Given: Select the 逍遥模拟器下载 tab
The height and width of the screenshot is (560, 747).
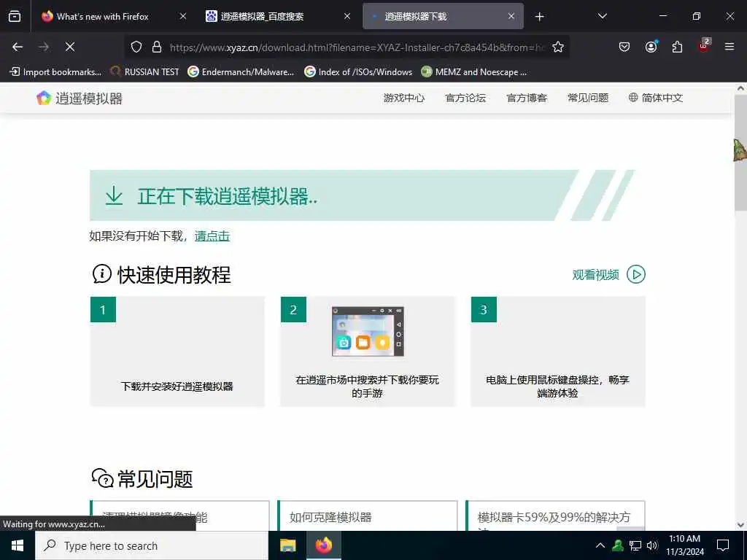Looking at the screenshot, I should (443, 16).
